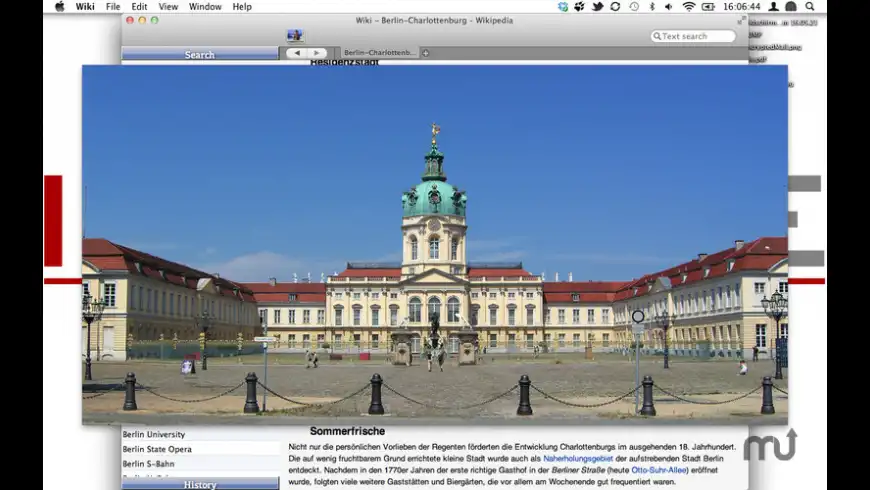The height and width of the screenshot is (490, 870).
Task: Add a new tab with plus button
Action: click(425, 53)
